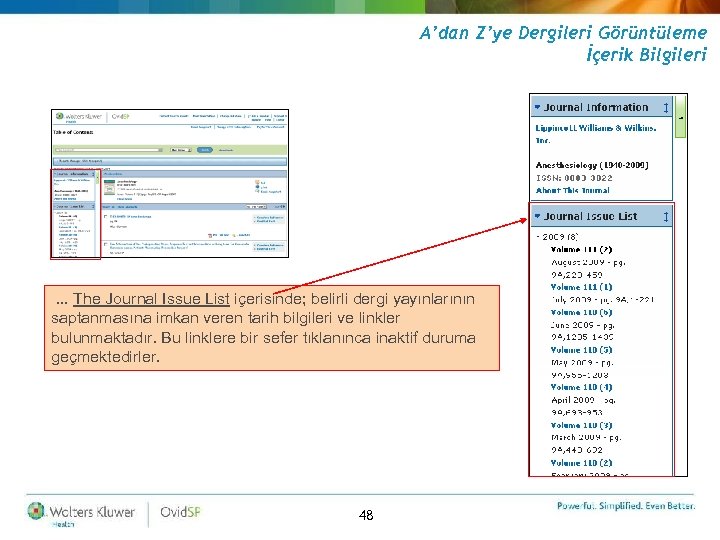Screen dimensions: 720x540
Task: Click the journal cover thumbnail in small screenshot
Action: [x=109, y=187]
